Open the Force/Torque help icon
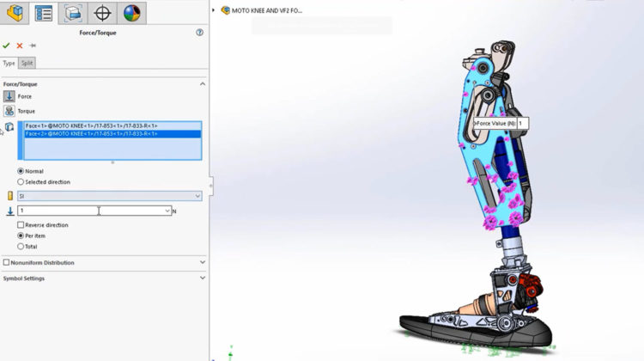The image size is (644, 361). pos(200,32)
